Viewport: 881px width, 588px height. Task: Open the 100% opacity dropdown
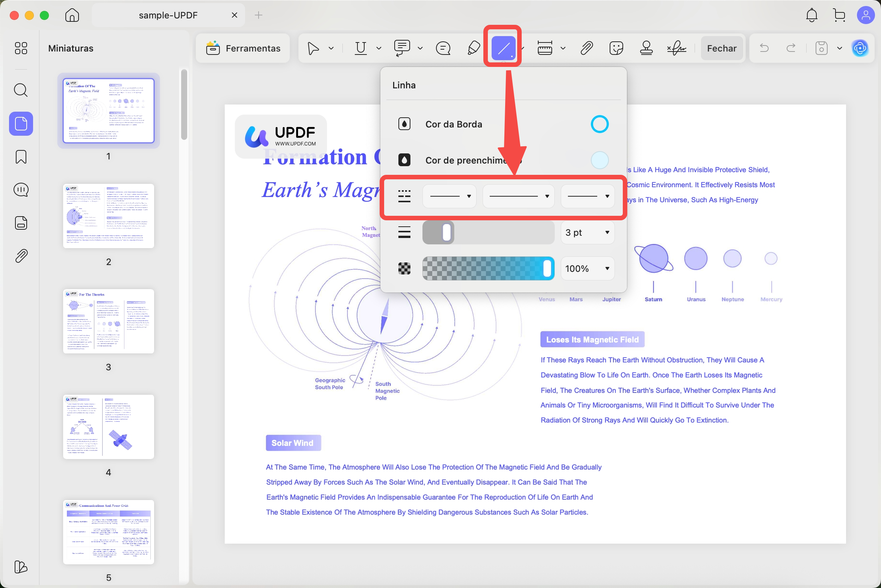point(587,269)
